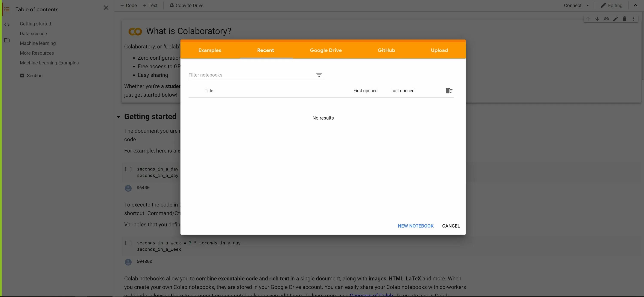
Task: Collapse the Getting started section triangle
Action: pyautogui.click(x=118, y=117)
